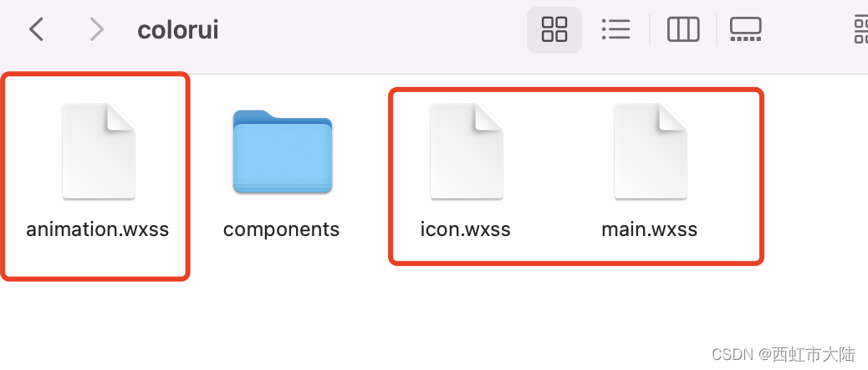Open the group-by options icon at the toolbar edge
868x370 pixels.
coord(860,29)
